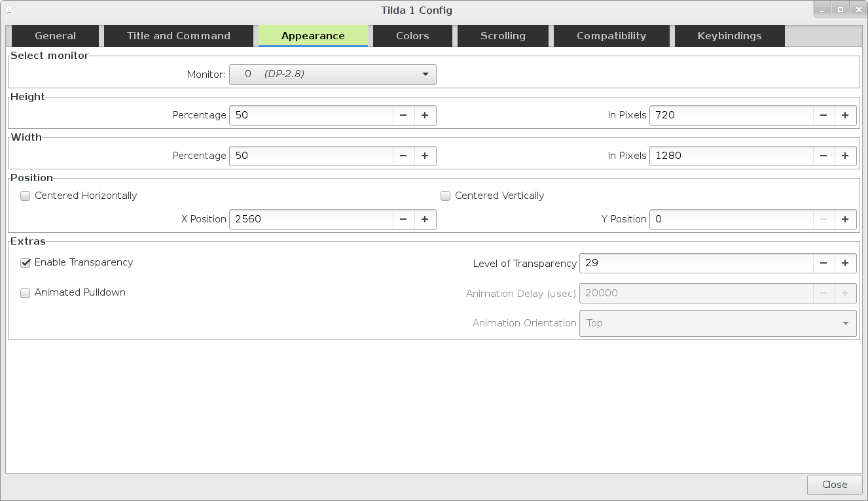Image resolution: width=868 pixels, height=501 pixels.
Task: Decrease Width In Pixels with minus
Action: tap(823, 156)
